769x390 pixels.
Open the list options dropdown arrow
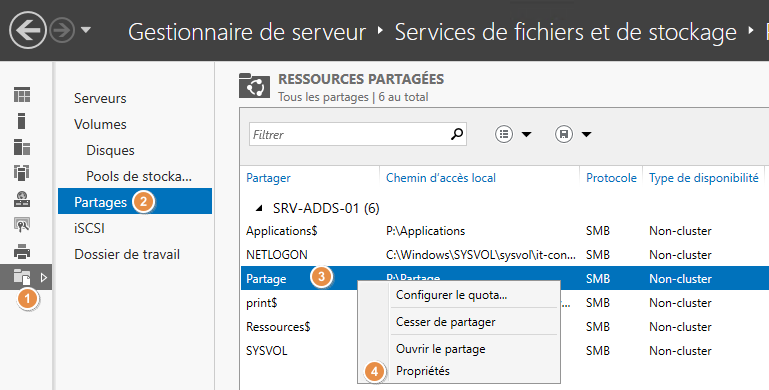click(526, 134)
